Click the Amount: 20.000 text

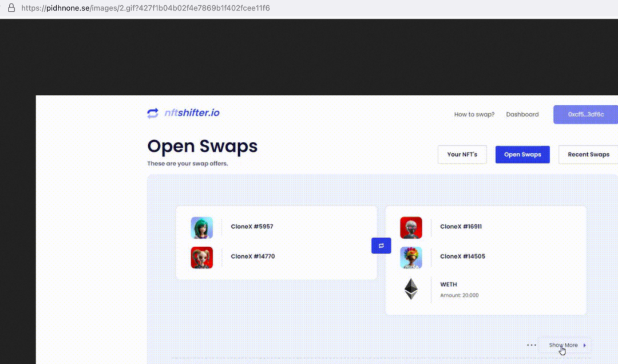[459, 295]
